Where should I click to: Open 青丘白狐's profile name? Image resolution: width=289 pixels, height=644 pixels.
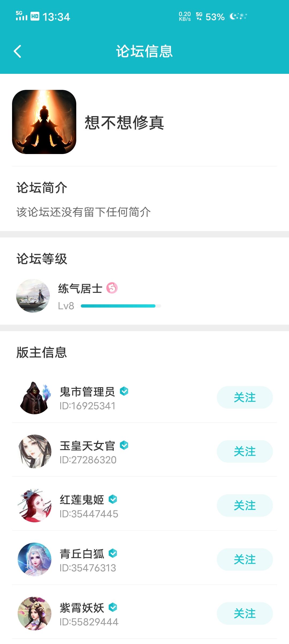(82, 554)
